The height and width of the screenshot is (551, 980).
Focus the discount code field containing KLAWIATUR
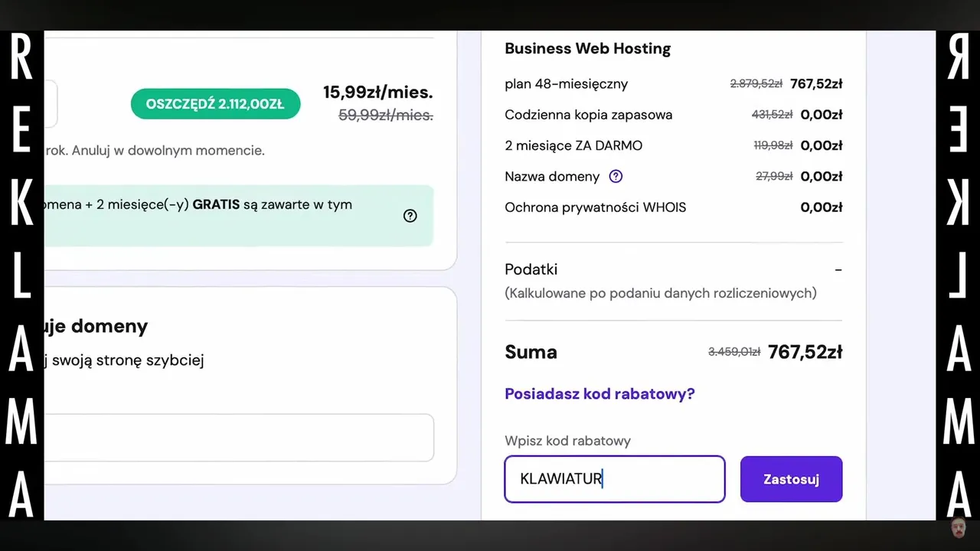tap(614, 480)
